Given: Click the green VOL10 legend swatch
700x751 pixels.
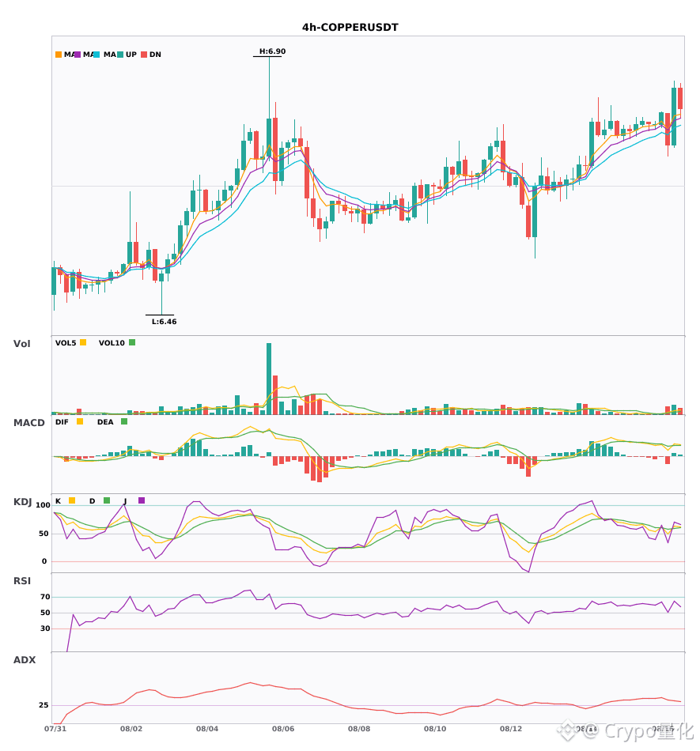Looking at the screenshot, I should 132,342.
